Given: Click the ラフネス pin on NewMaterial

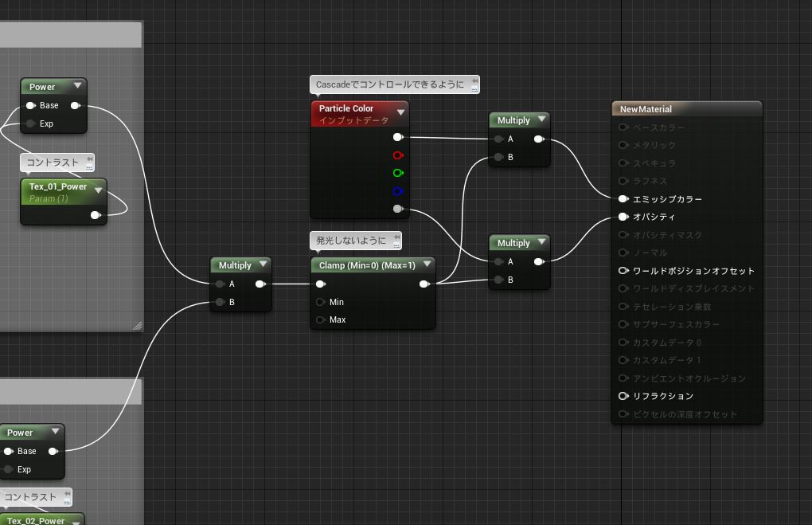Looking at the screenshot, I should click(x=623, y=181).
